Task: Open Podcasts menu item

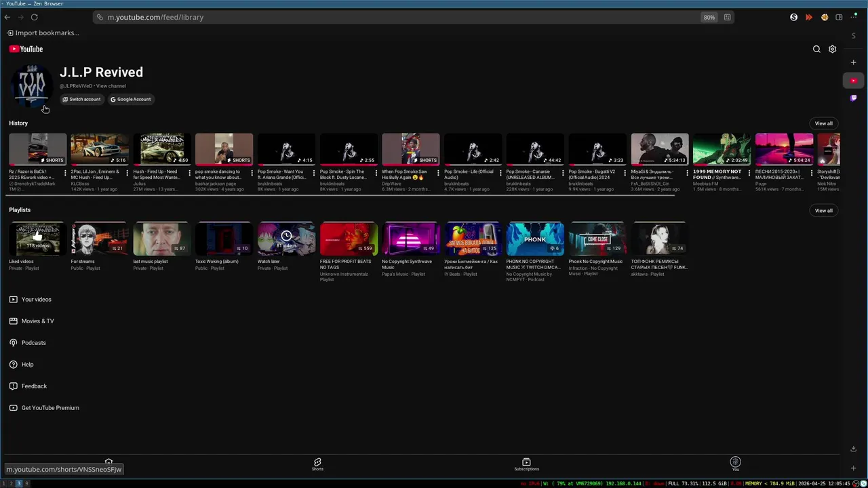Action: (28, 342)
